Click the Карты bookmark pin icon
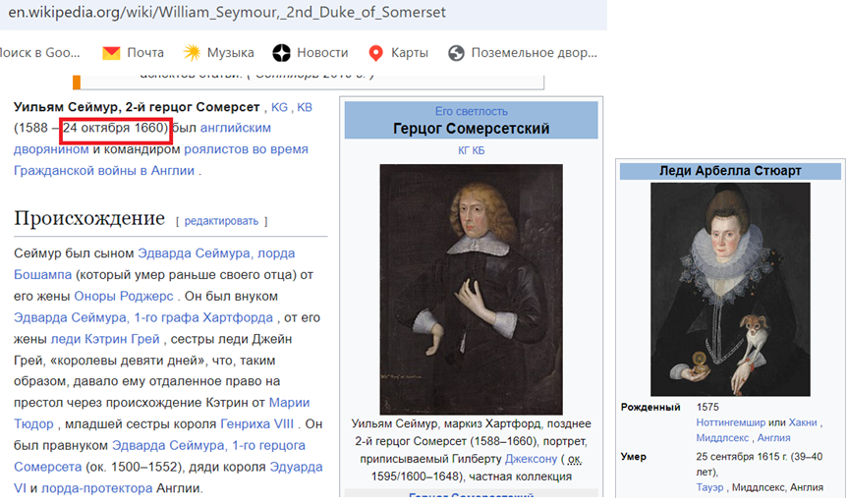The height and width of the screenshot is (504, 848). [375, 53]
